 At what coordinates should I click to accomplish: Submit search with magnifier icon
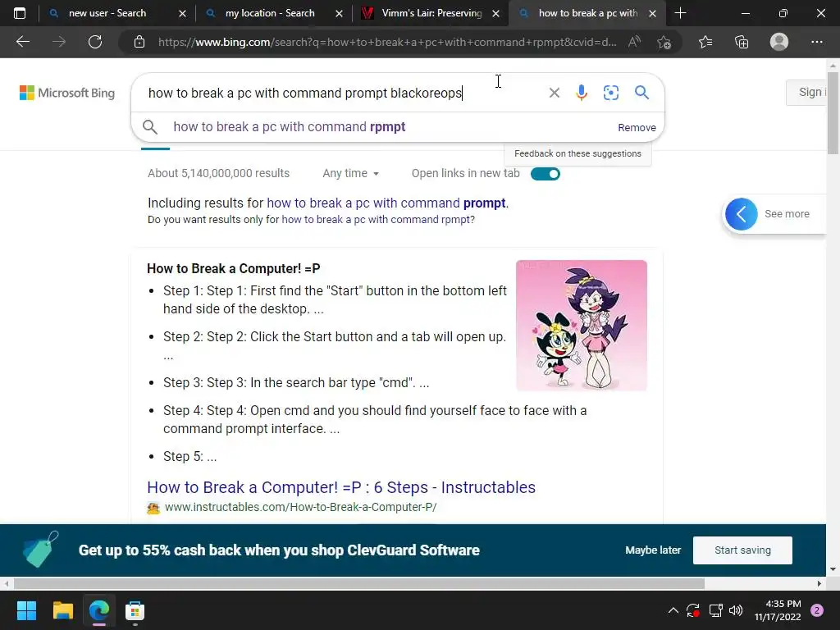[x=641, y=93]
